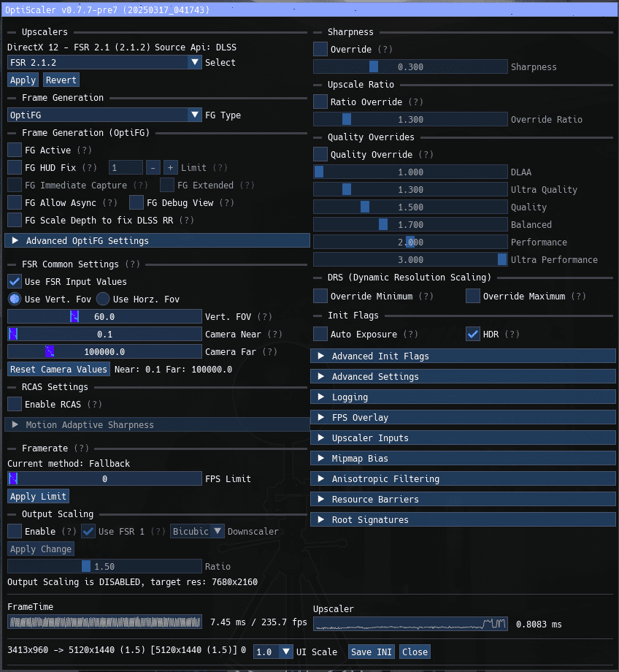Expand Root Signatures section
619x672 pixels.
pos(463,519)
